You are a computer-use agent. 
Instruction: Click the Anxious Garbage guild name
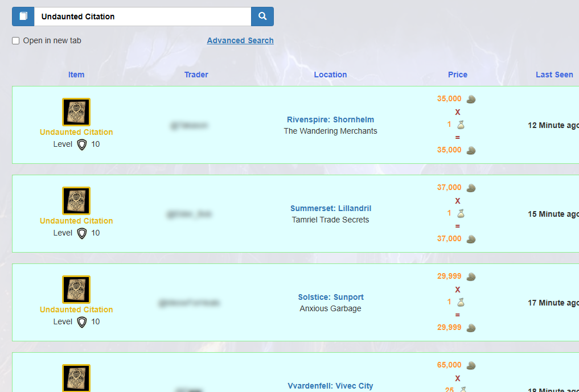(x=330, y=308)
